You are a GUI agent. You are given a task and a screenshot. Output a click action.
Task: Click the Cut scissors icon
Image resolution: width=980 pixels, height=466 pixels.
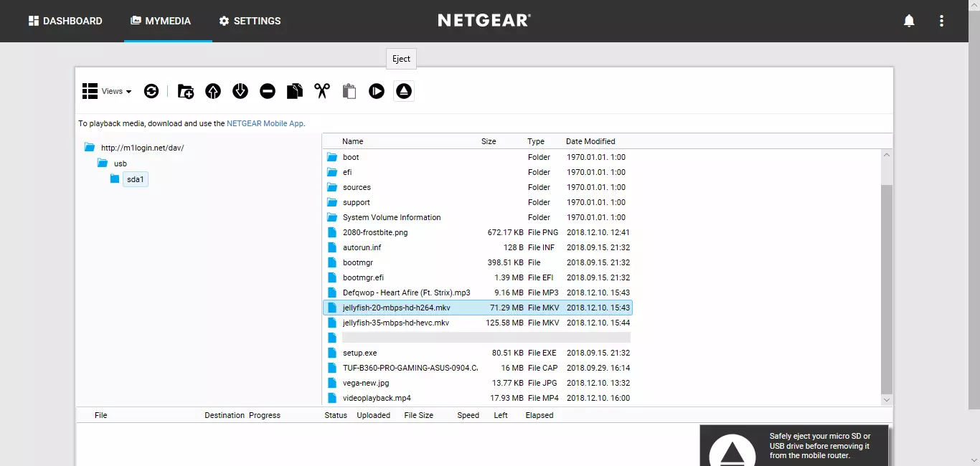tap(322, 91)
